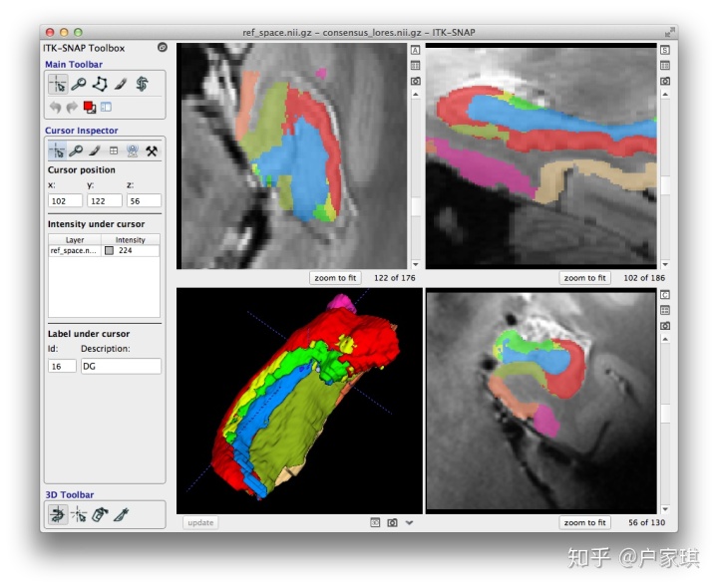Click zoom to fit under coronal view

tap(584, 522)
